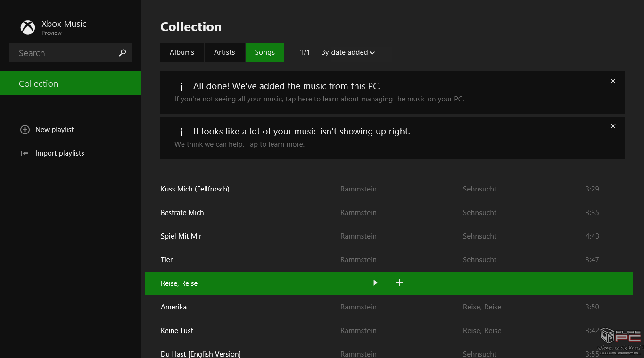The height and width of the screenshot is (358, 644).
Task: Click Rammstein artist in Küss Mich row
Action: point(358,189)
